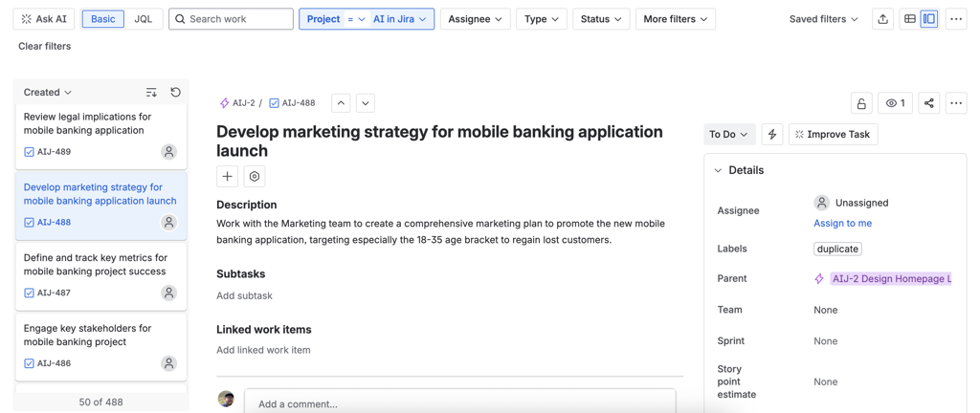Toggle watch on the eye icon

896,103
